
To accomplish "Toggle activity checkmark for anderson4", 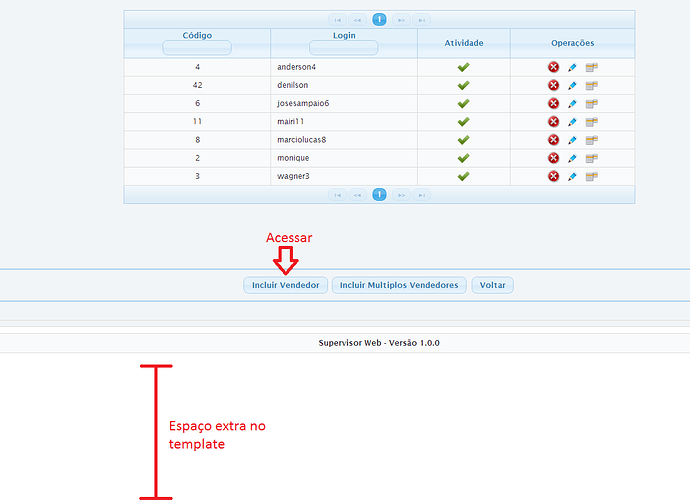I will coord(463,67).
